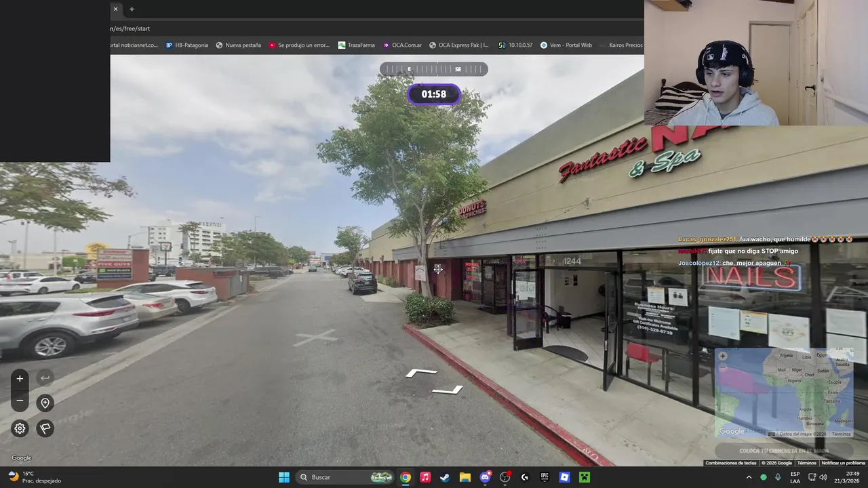Open the 'OCA Express Pak' bookmark

[459, 45]
